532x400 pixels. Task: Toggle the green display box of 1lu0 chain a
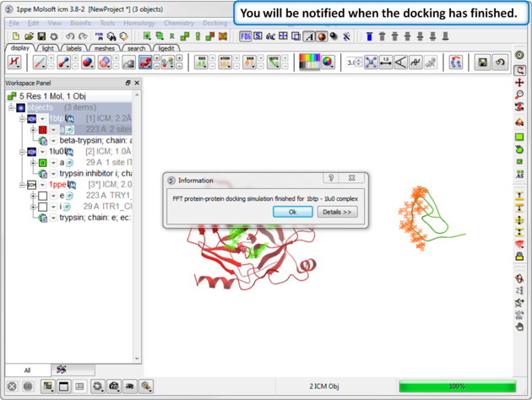tap(42, 163)
